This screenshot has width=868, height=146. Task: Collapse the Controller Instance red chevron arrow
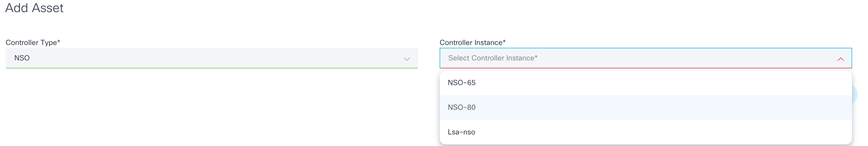point(840,59)
